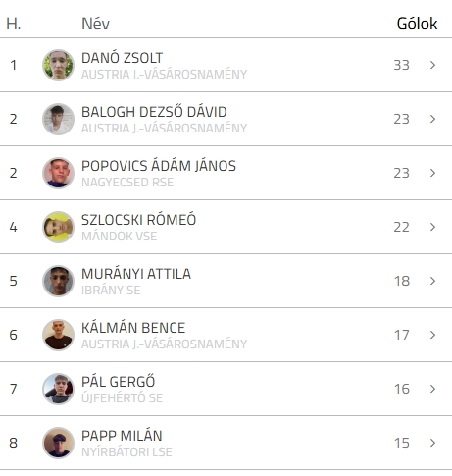This screenshot has height=476, width=452.
Task: Click Balogh Dezső Dávid's avatar picture
Action: (58, 119)
